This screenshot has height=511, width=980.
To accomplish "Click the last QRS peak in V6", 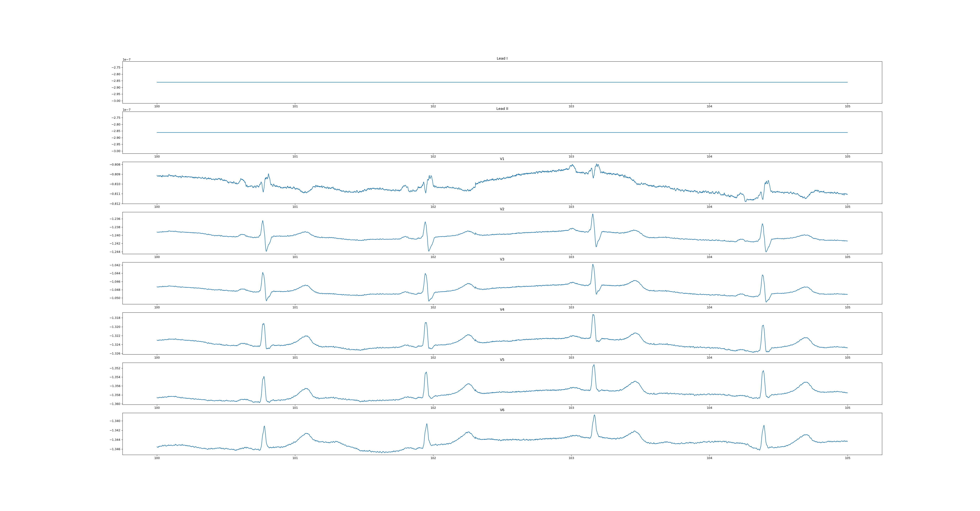I will pyautogui.click(x=764, y=426).
